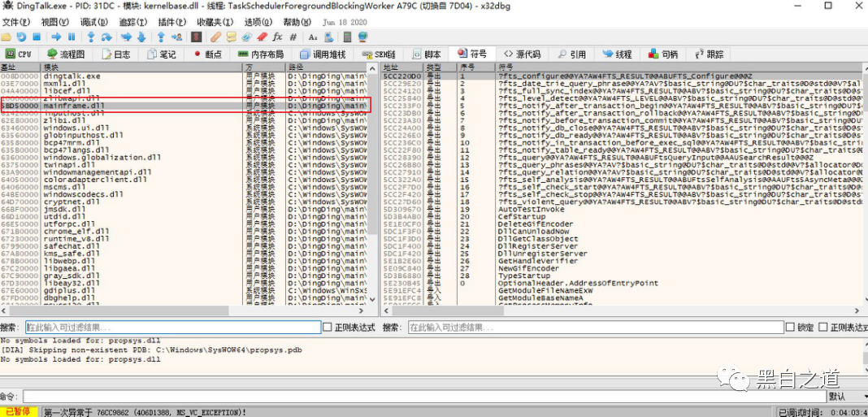
Task: Click the trace over icon
Action: coord(141,37)
